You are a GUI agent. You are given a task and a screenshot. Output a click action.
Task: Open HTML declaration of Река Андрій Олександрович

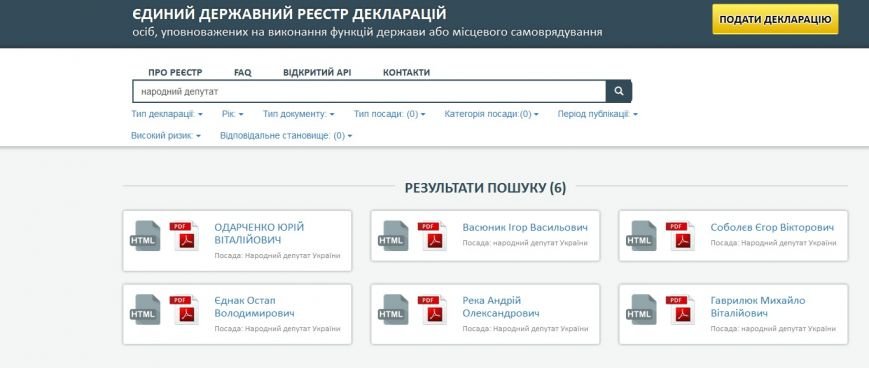click(393, 309)
